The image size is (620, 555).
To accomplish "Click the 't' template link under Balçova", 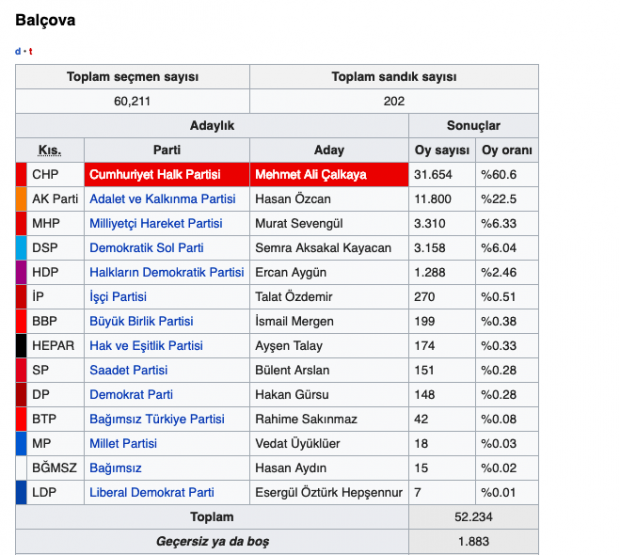I will [30, 51].
